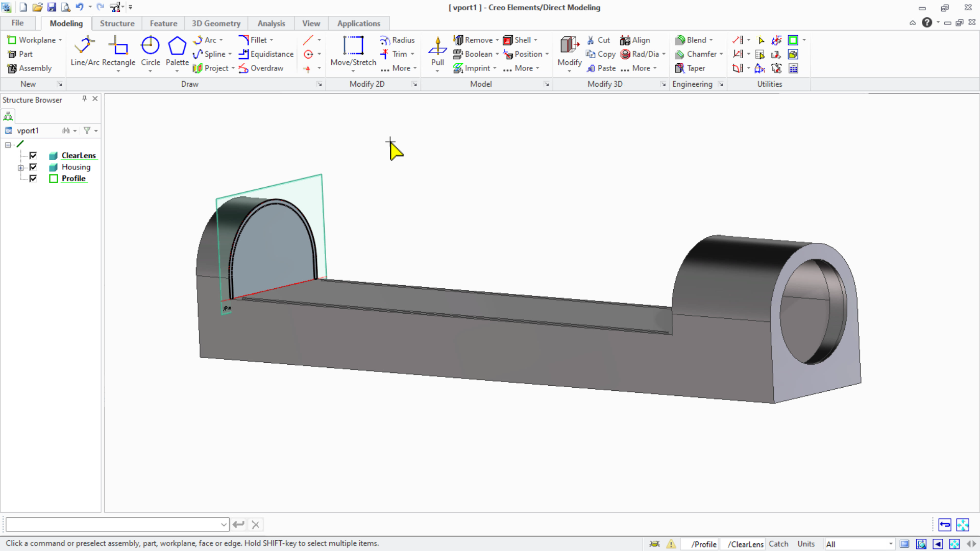Open the Blend dropdown arrow

(711, 40)
